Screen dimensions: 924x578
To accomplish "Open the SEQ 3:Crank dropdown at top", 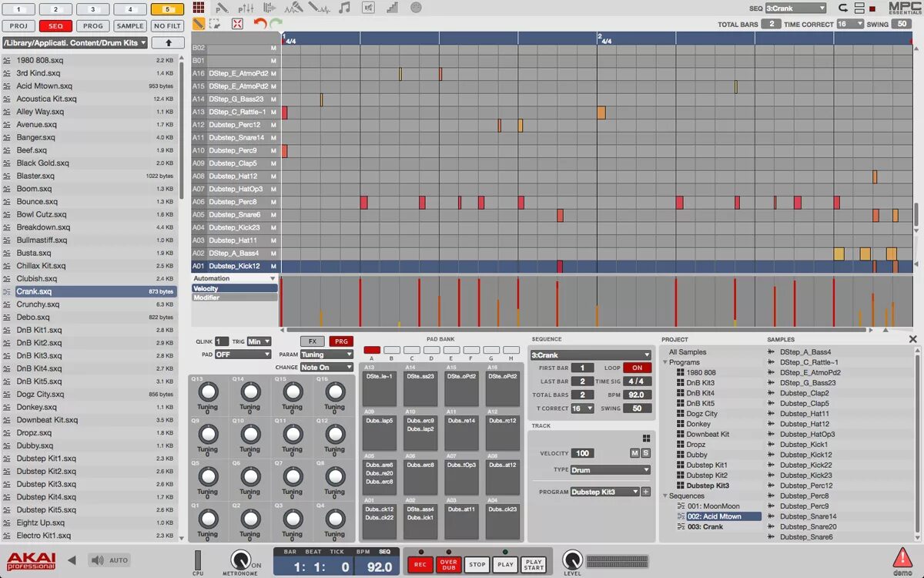I will point(795,8).
